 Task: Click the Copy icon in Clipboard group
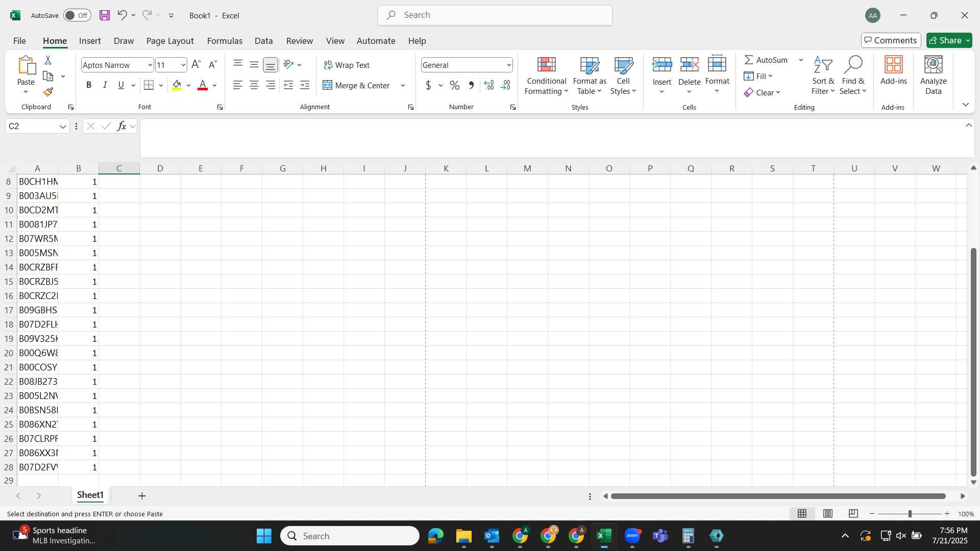[x=48, y=76]
